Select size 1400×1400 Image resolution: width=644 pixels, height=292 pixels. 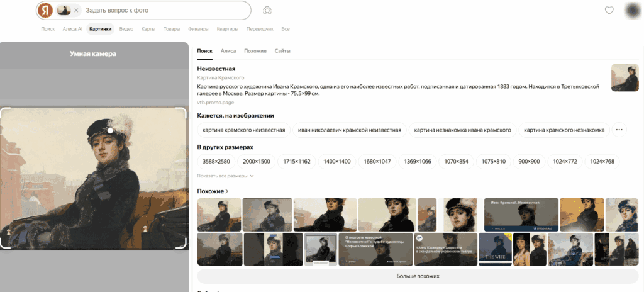[337, 162]
